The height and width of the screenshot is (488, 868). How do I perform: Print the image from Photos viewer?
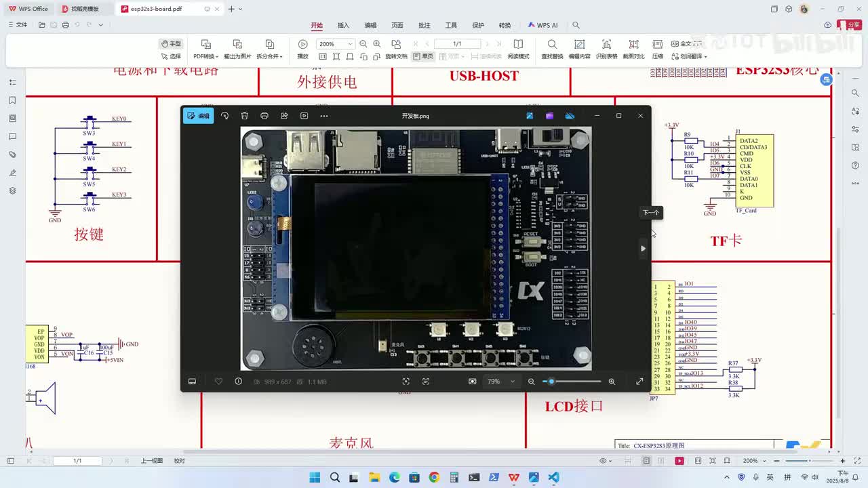264,116
